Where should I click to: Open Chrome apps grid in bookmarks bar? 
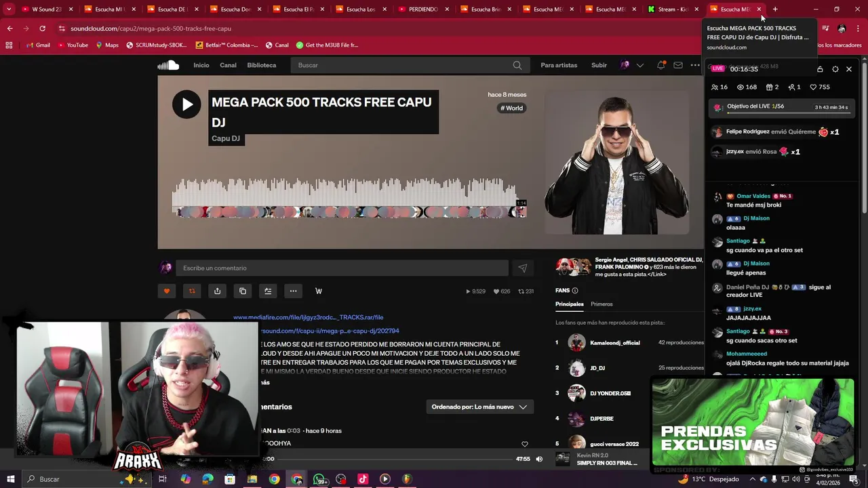pyautogui.click(x=9, y=45)
